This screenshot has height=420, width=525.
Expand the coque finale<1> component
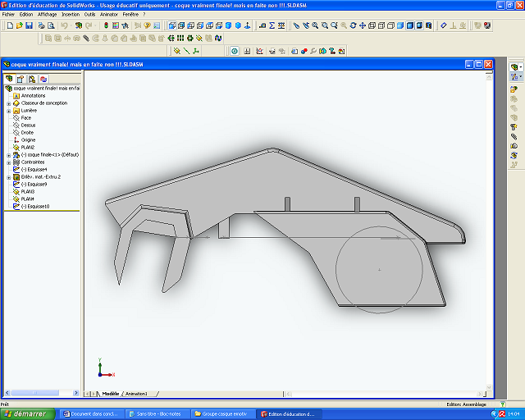pyautogui.click(x=8, y=155)
